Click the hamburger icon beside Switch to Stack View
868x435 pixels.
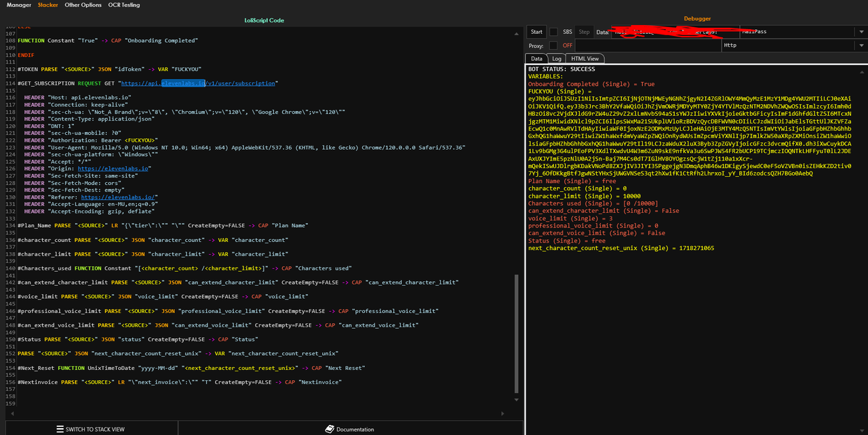60,429
